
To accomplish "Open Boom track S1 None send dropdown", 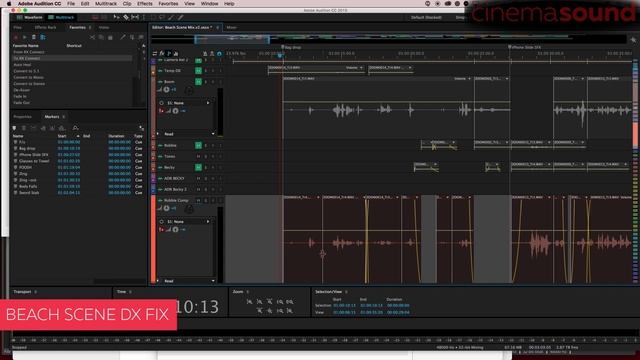I will point(188,103).
